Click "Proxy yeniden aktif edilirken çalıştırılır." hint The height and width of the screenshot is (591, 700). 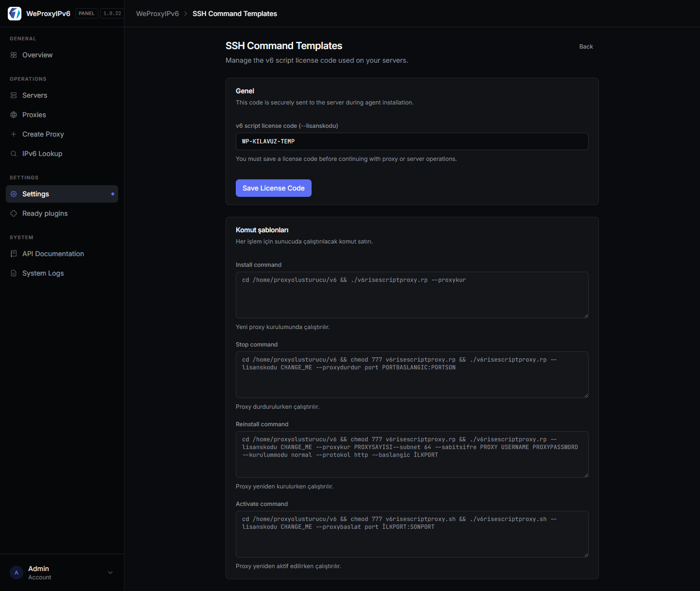point(288,566)
